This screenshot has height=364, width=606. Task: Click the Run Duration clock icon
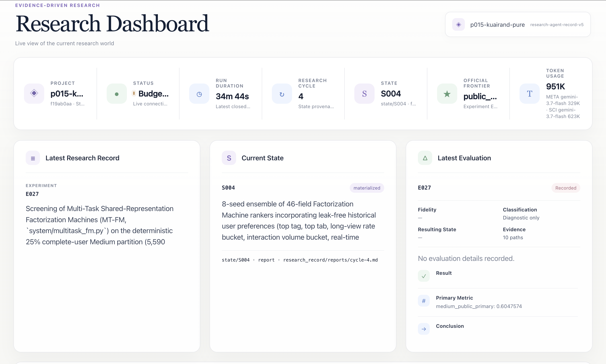click(199, 94)
